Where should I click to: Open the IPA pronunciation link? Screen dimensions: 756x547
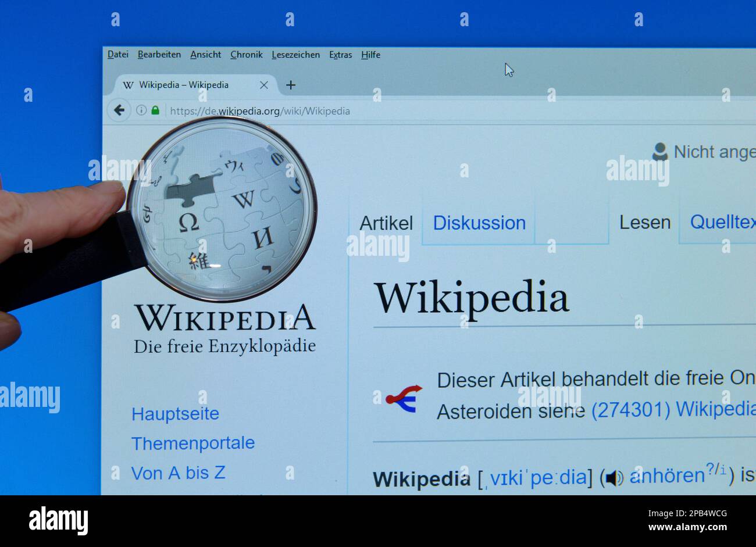click(538, 478)
